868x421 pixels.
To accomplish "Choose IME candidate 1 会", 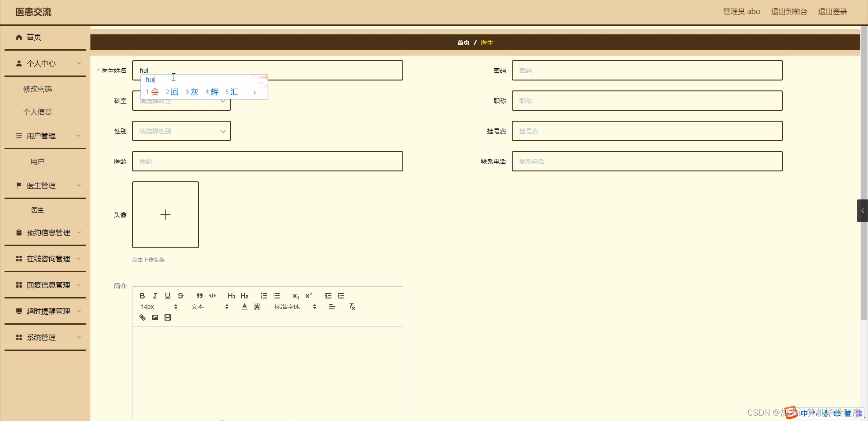I will click(152, 92).
